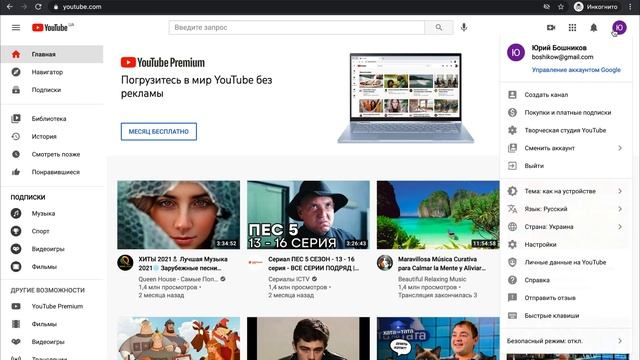
Task: Open Понравившиеся in sidebar
Action: pyautogui.click(x=52, y=172)
